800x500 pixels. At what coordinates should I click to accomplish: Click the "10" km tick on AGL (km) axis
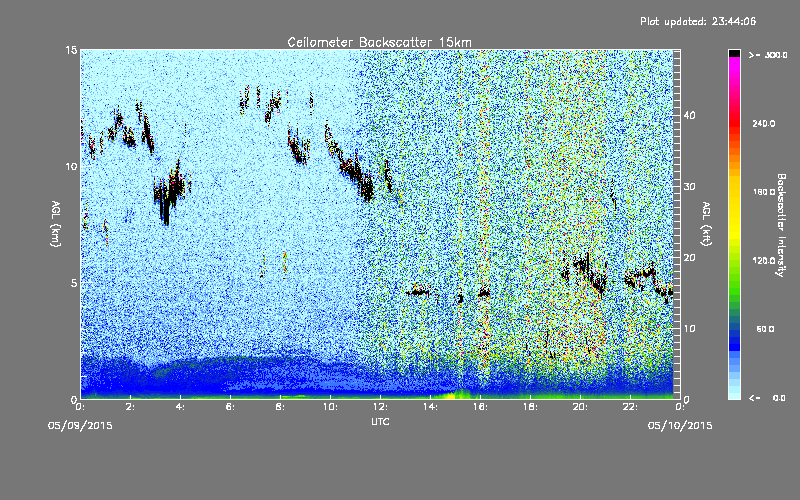(71, 167)
